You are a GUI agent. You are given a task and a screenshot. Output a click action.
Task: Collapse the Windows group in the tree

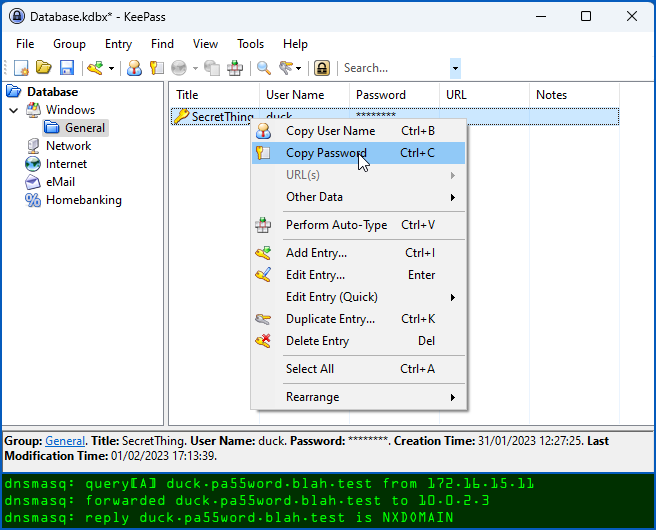coord(14,110)
